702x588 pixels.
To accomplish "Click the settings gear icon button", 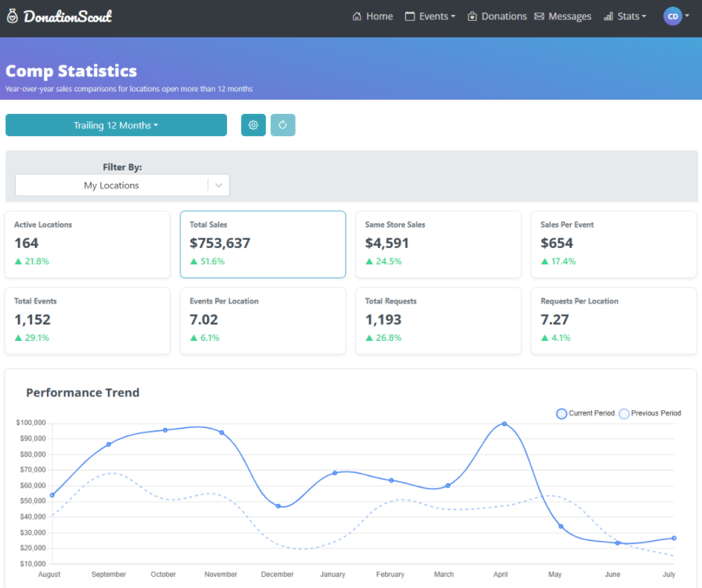I will (253, 125).
